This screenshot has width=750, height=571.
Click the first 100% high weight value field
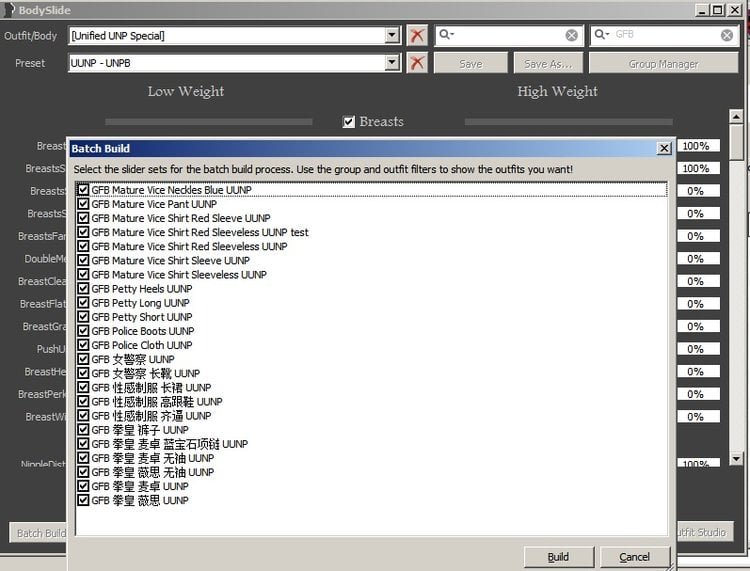coord(698,146)
